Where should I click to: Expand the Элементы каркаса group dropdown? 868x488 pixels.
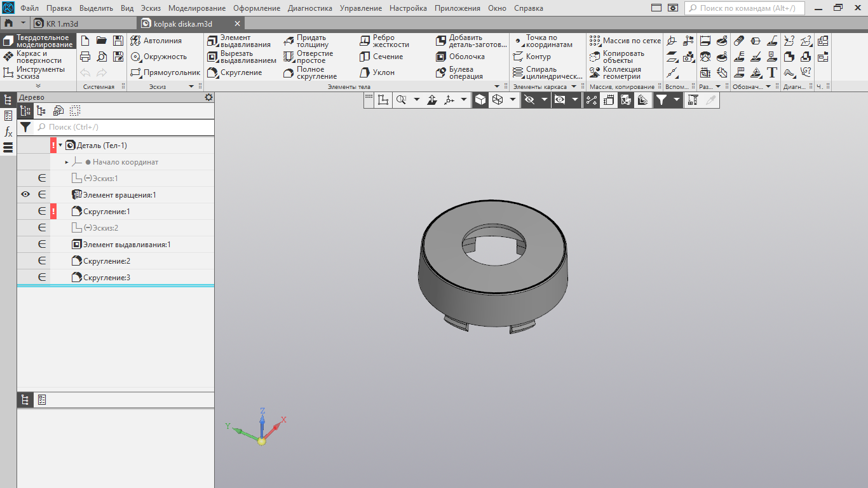[x=573, y=86]
